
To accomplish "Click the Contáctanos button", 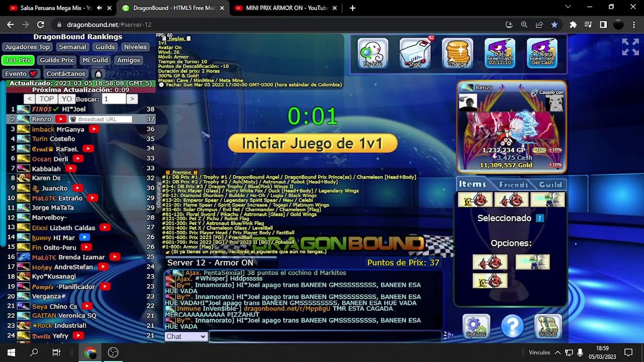I will point(66,73).
